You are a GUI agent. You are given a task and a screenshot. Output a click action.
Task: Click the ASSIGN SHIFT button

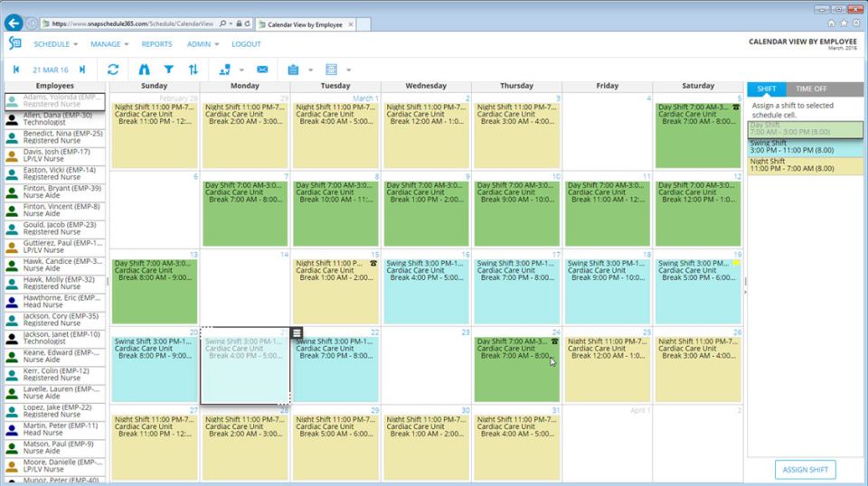click(805, 470)
